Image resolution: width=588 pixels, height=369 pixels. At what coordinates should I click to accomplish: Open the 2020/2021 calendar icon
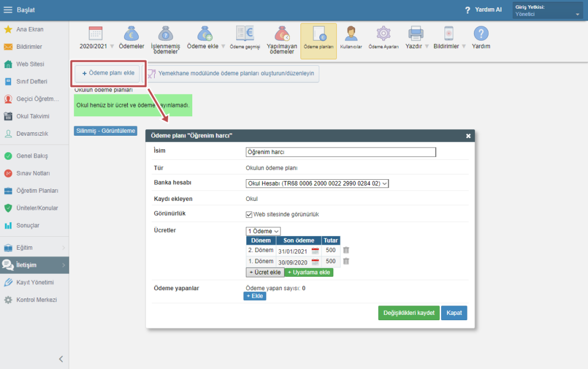pyautogui.click(x=96, y=33)
